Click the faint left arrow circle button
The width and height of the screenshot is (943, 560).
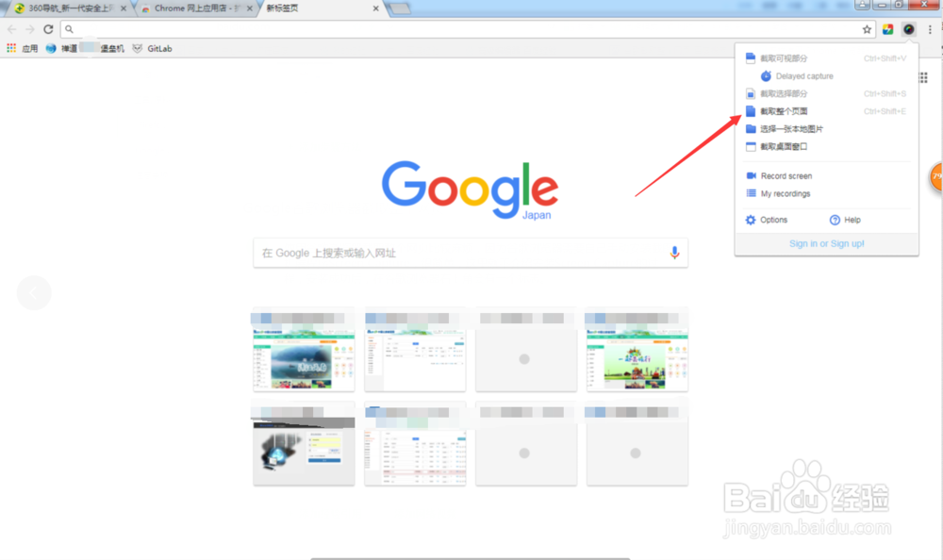[x=34, y=293]
